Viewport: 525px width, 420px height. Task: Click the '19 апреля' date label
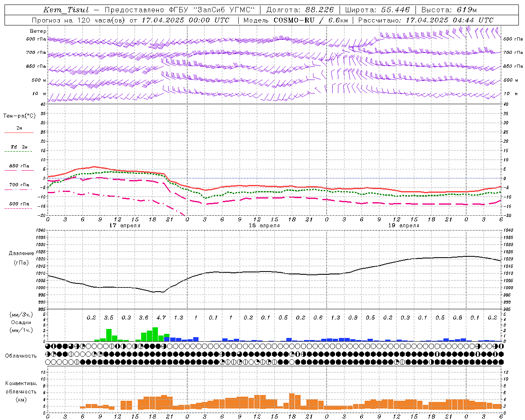coord(404,226)
